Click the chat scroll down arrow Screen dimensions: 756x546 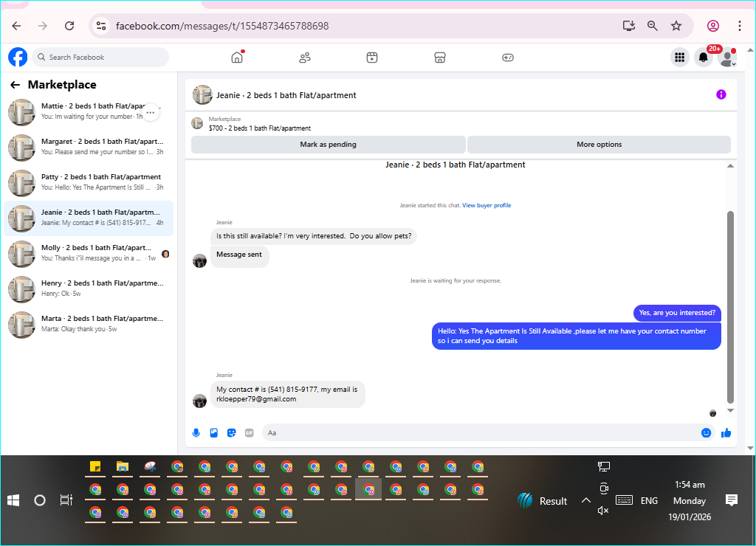730,410
